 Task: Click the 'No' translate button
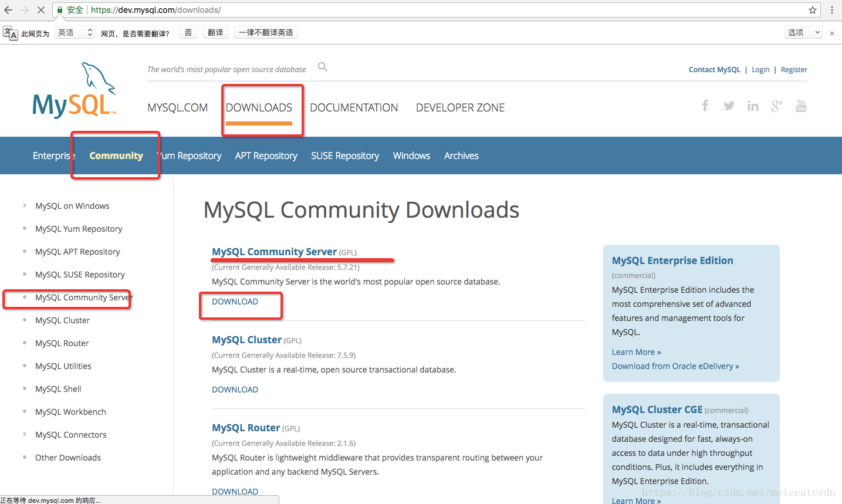[188, 33]
